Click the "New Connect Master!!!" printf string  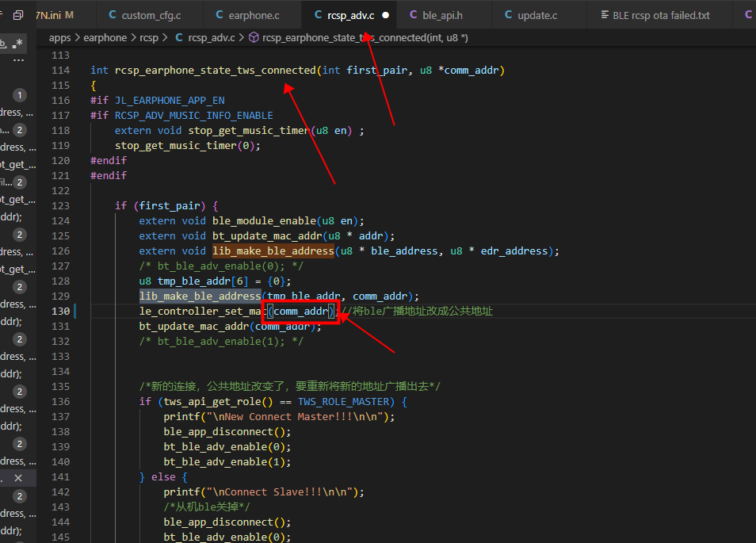click(295, 417)
